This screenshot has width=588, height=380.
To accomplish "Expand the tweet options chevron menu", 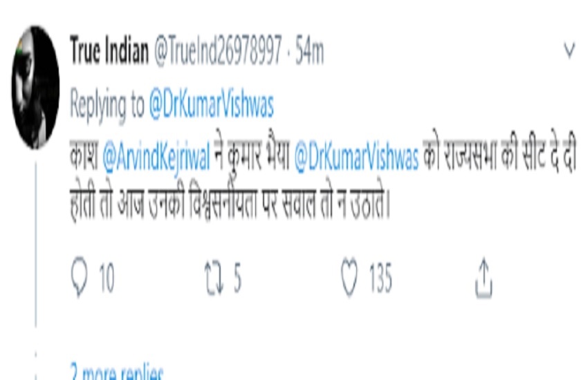I will pos(569,50).
